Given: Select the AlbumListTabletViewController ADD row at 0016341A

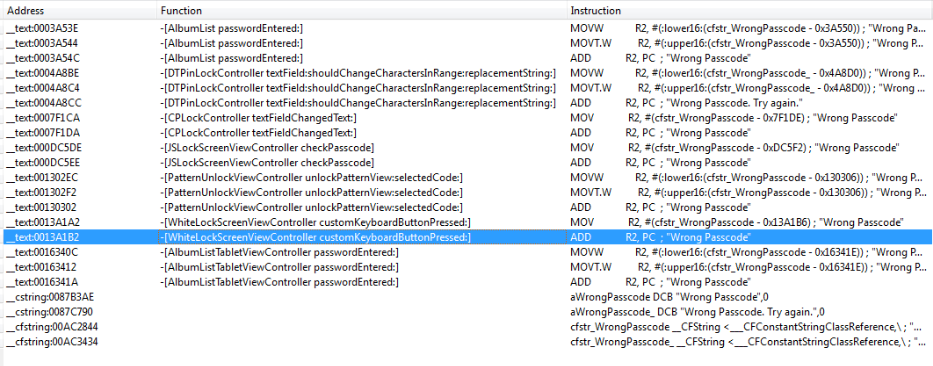Looking at the screenshot, I should (466, 281).
